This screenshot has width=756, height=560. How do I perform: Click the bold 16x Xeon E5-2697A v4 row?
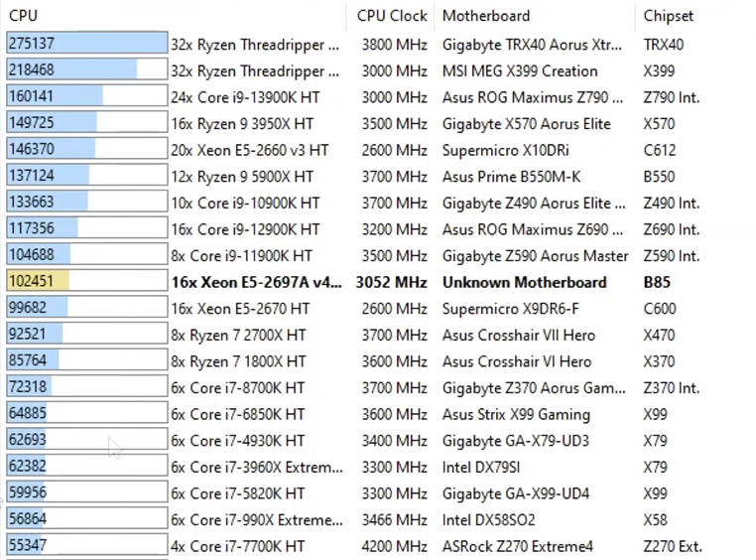coord(255,282)
